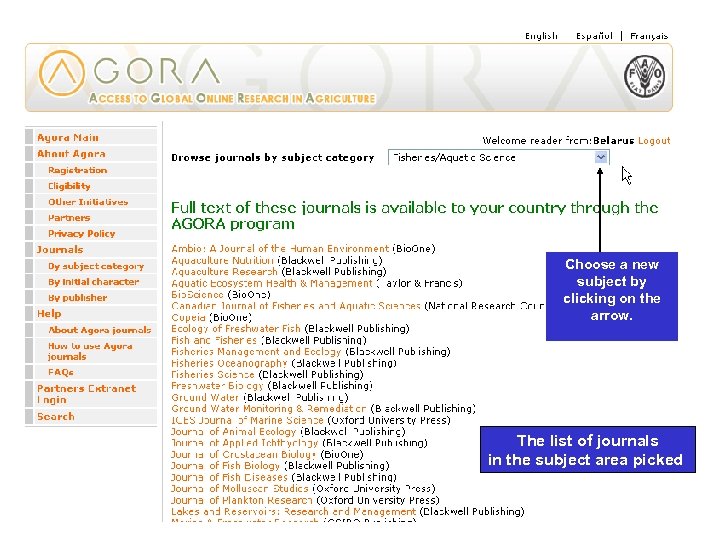Open Journal of Fish Diseases link

(229, 477)
